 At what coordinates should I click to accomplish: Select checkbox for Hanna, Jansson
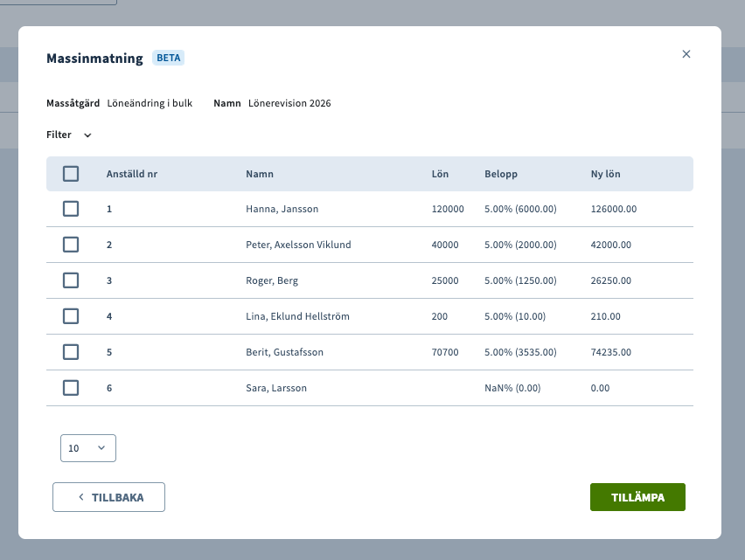[x=71, y=209]
